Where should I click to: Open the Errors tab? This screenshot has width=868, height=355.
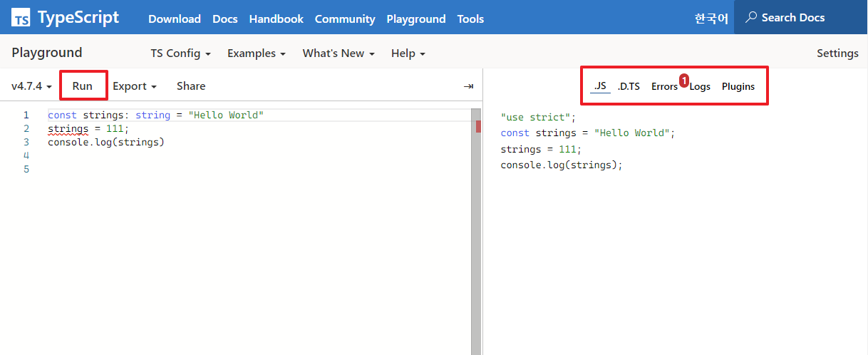tap(664, 86)
